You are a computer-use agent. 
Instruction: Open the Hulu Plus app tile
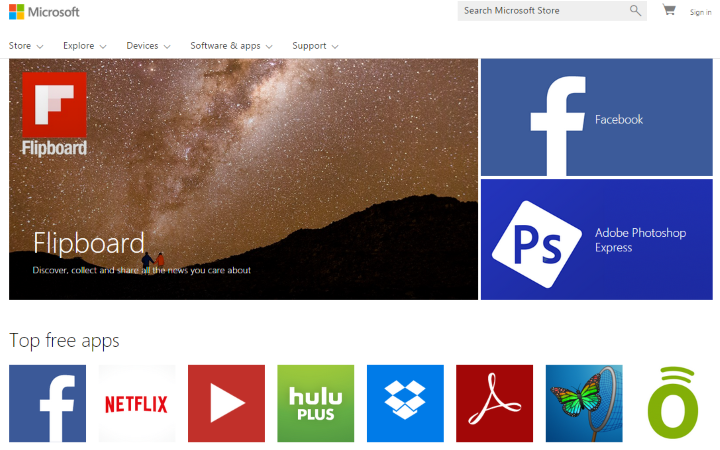click(315, 403)
